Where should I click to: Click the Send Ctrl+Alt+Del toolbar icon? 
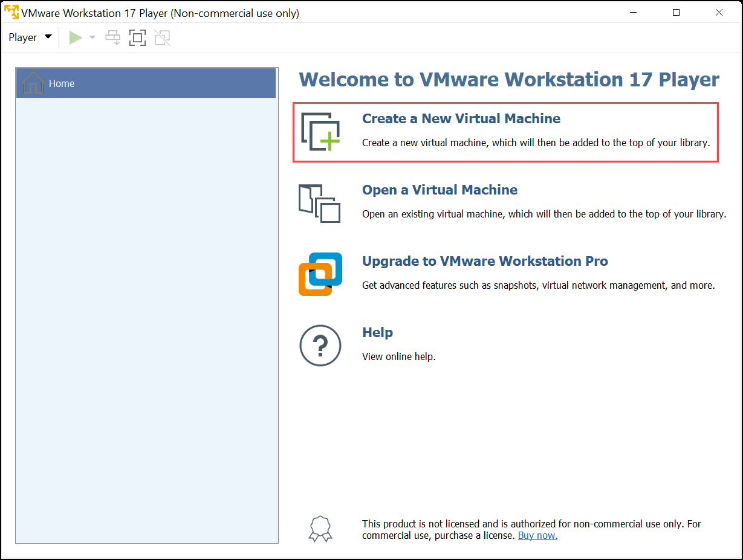point(113,38)
